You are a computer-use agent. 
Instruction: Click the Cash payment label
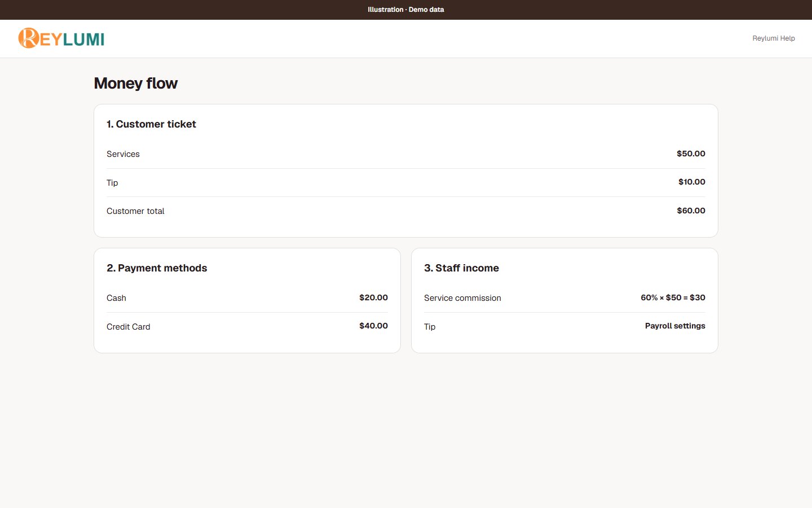tap(116, 298)
